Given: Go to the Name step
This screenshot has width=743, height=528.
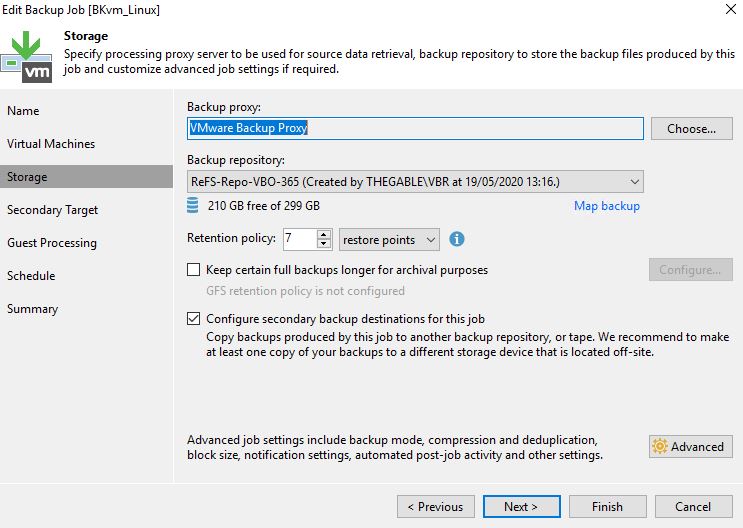Looking at the screenshot, I should click(x=23, y=111).
